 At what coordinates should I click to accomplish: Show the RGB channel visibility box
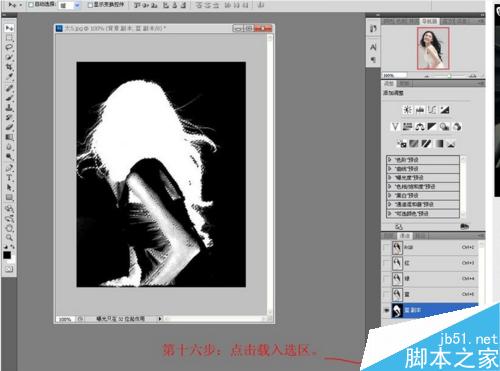(x=387, y=248)
